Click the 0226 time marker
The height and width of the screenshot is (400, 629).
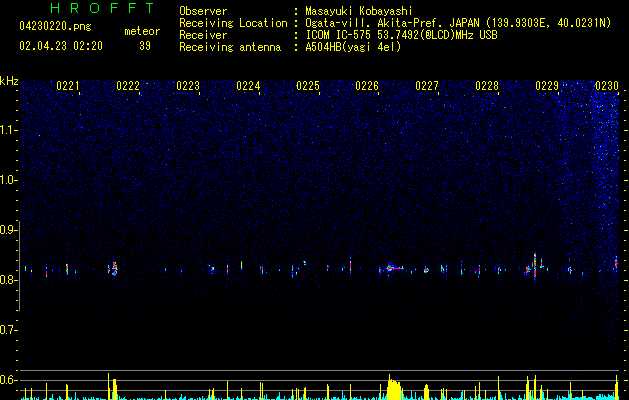tap(367, 86)
